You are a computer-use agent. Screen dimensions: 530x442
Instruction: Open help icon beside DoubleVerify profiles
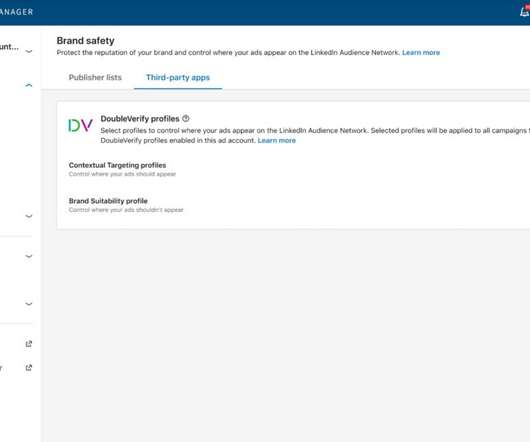coord(186,119)
